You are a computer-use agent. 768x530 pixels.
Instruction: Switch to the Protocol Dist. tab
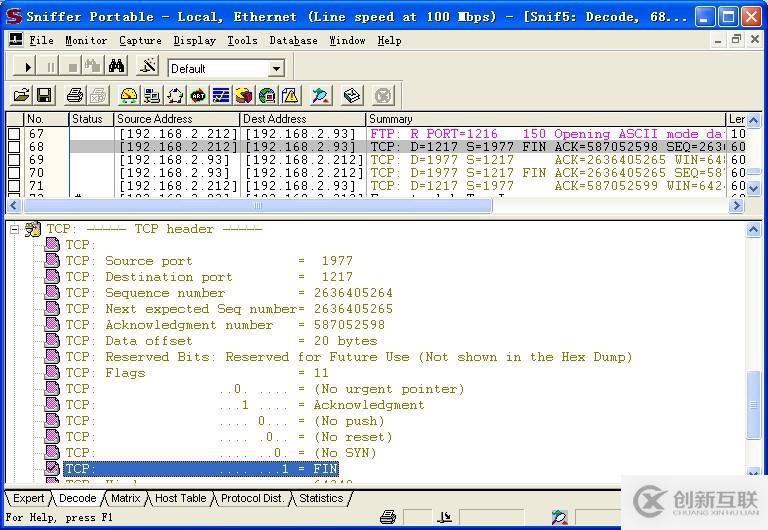tap(252, 498)
